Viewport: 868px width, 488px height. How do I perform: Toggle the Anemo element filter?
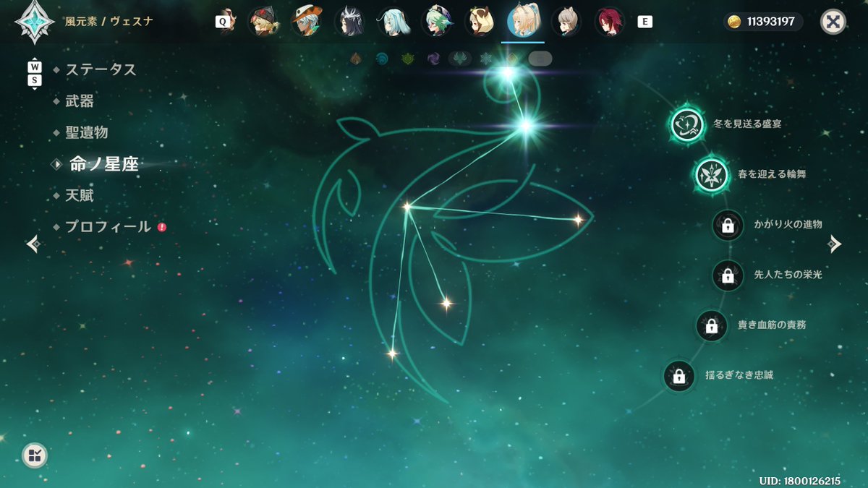(459, 59)
